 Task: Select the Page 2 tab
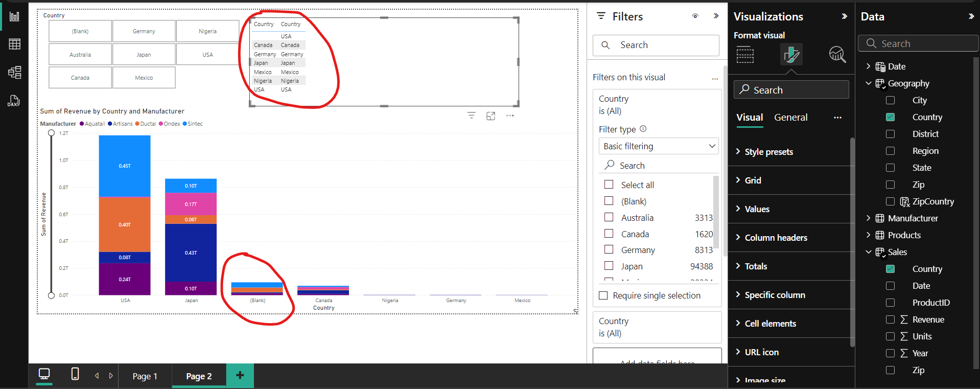pyautogui.click(x=199, y=376)
